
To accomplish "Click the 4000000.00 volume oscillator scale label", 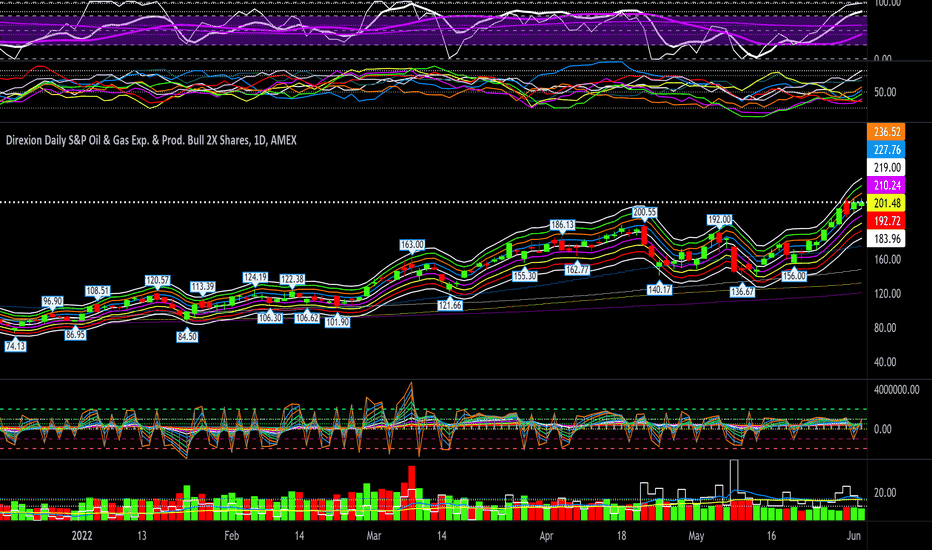I will pos(896,390).
